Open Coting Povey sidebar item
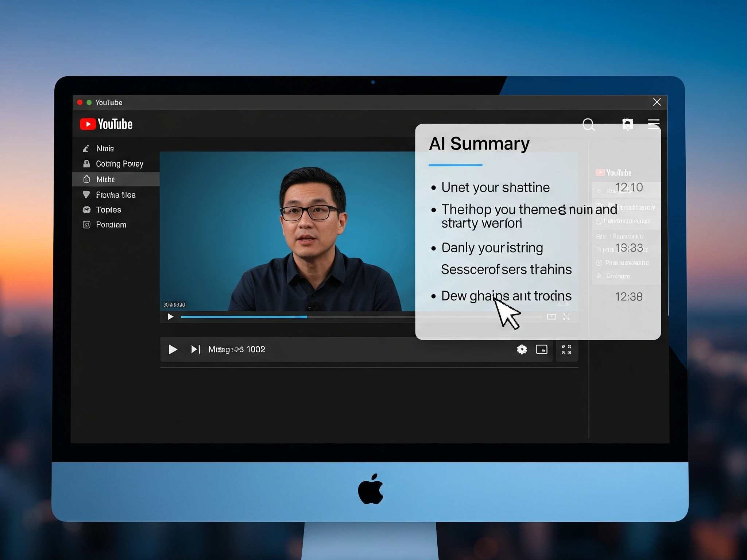 [x=119, y=164]
